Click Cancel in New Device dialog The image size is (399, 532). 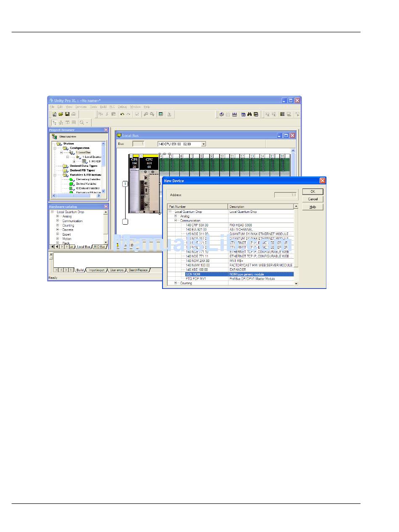click(x=313, y=199)
